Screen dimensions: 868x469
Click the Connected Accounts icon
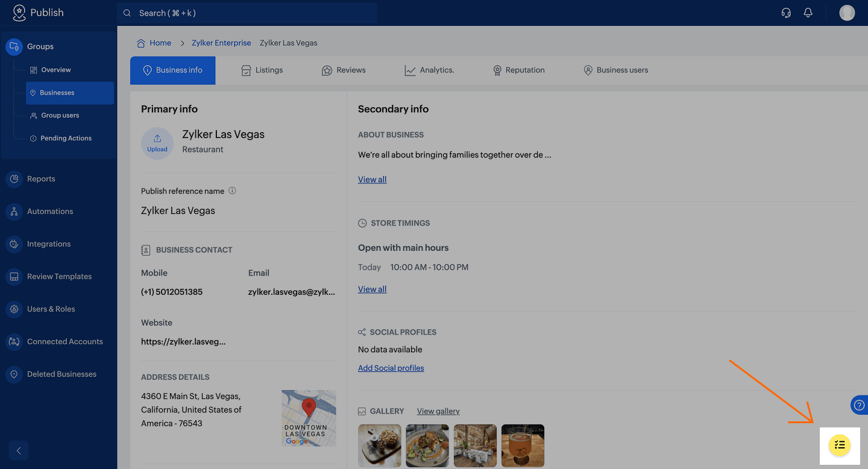coord(14,342)
